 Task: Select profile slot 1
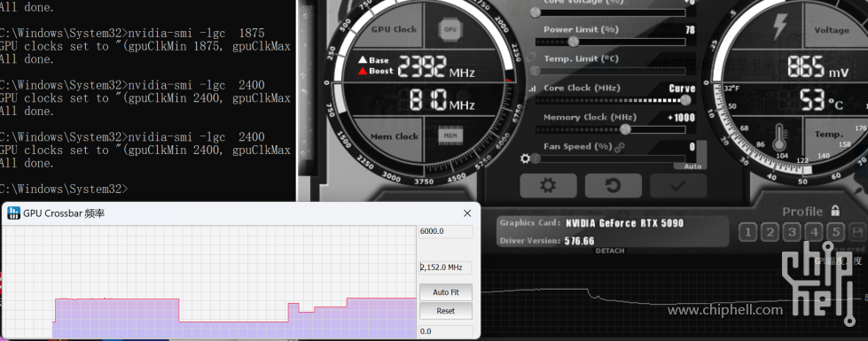click(x=748, y=232)
